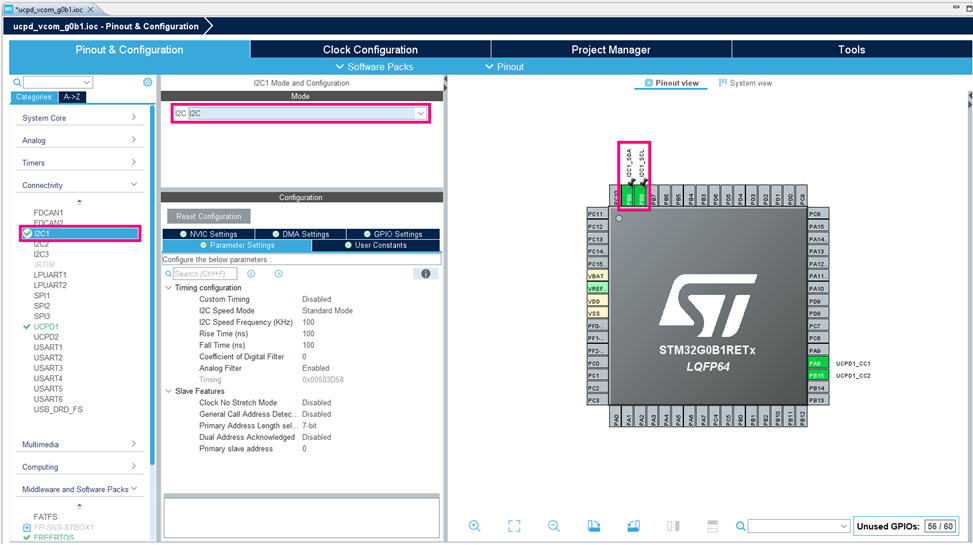Switch to the Project Manager tab
The height and width of the screenshot is (545, 973).
[611, 50]
